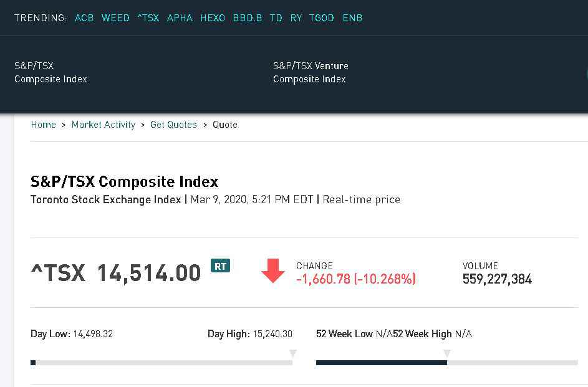Image resolution: width=588 pixels, height=387 pixels.
Task: Click the red down arrow change icon
Action: point(273,271)
